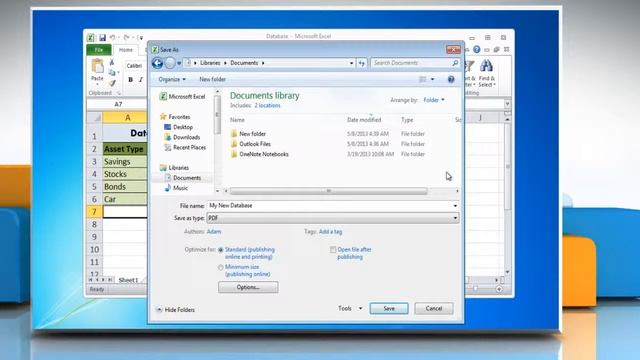Viewport: 640px width, 360px height.
Task: Click the Save button
Action: [389, 309]
